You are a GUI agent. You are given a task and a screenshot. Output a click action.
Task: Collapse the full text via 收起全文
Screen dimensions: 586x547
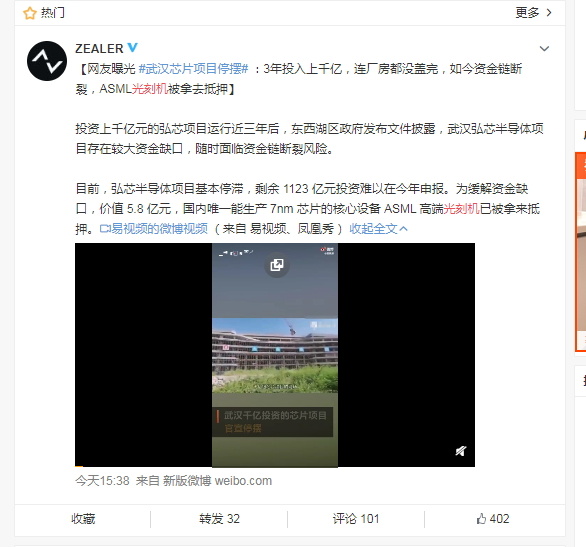[x=378, y=229]
